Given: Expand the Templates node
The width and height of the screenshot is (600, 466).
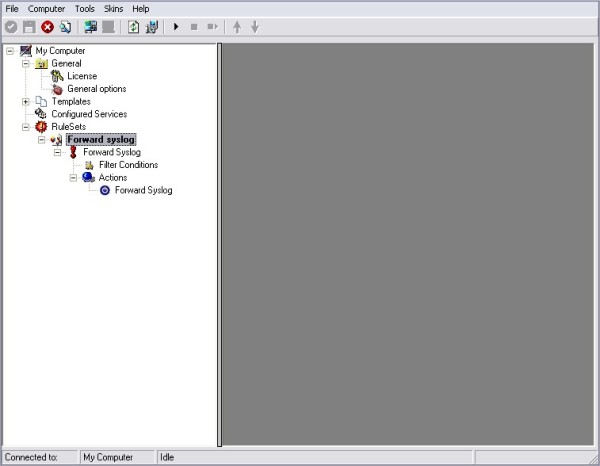Looking at the screenshot, I should tap(26, 101).
